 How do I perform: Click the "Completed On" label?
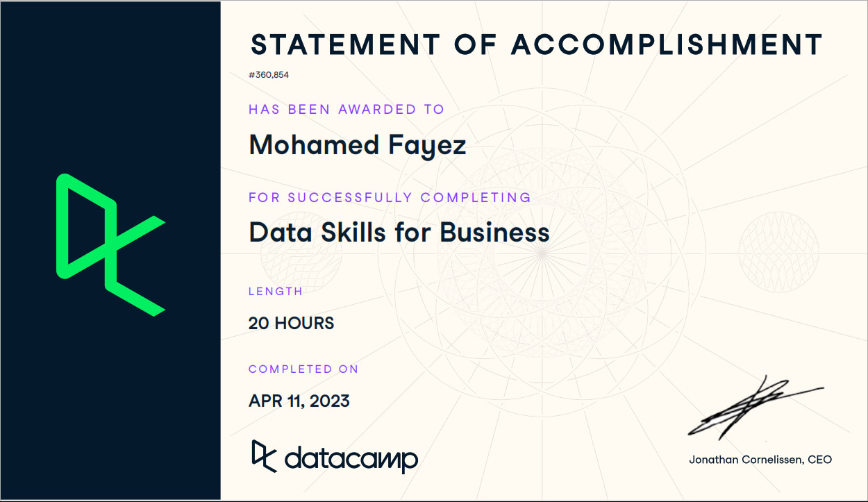coord(303,369)
